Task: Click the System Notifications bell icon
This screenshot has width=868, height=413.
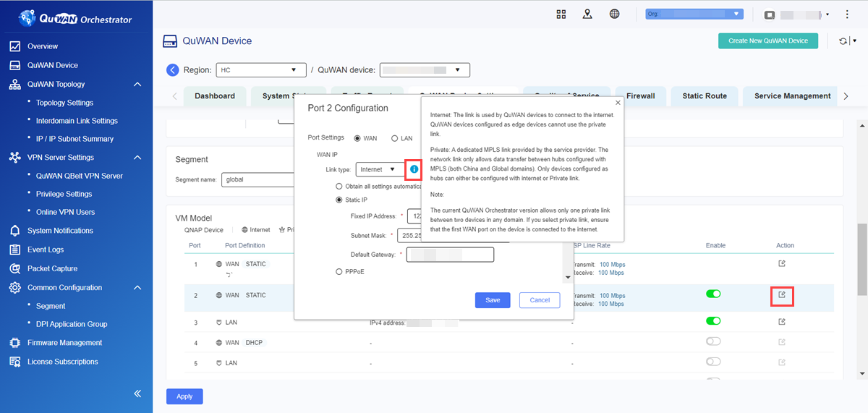Action: [14, 231]
